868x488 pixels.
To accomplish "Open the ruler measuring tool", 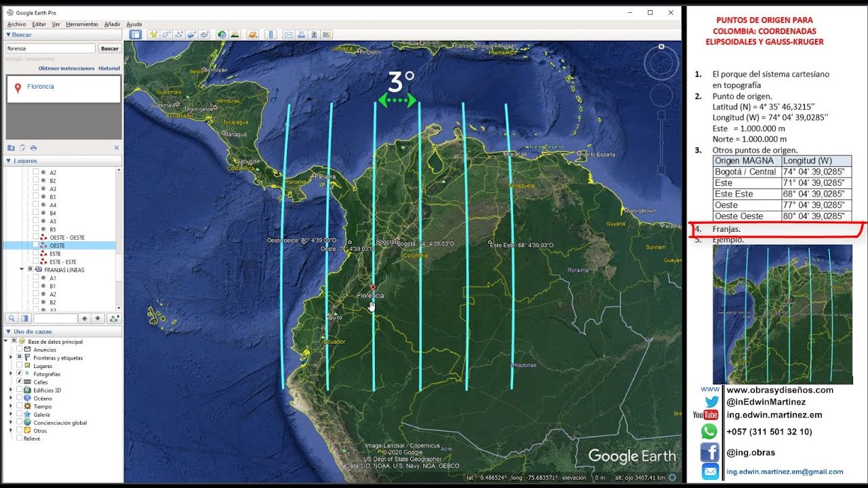I will point(271,35).
